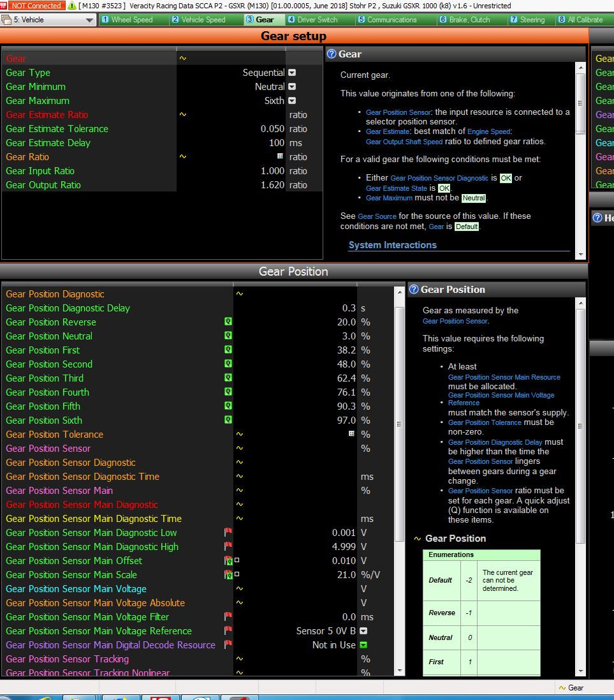Click the NOT Connected status indicator

point(36,5)
